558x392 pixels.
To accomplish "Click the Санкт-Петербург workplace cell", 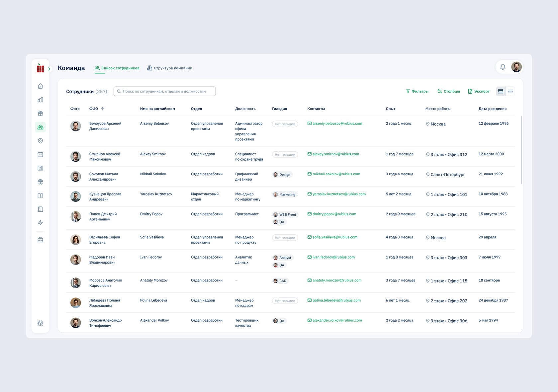I will (445, 175).
